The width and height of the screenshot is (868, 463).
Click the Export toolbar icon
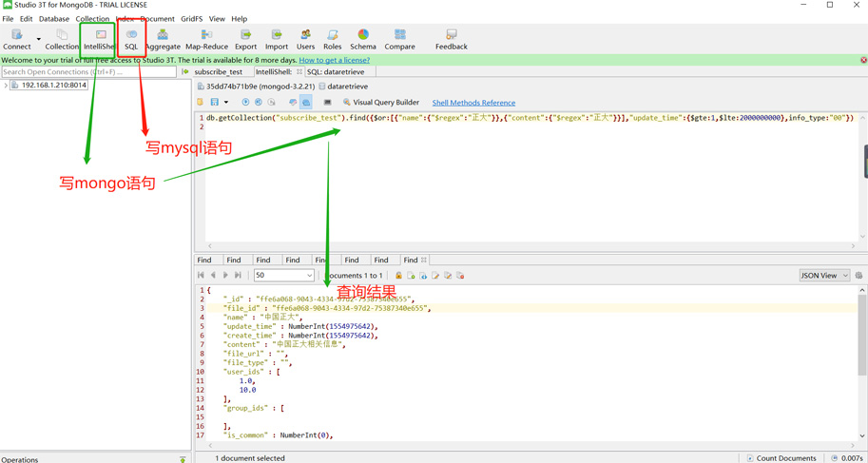(x=245, y=39)
